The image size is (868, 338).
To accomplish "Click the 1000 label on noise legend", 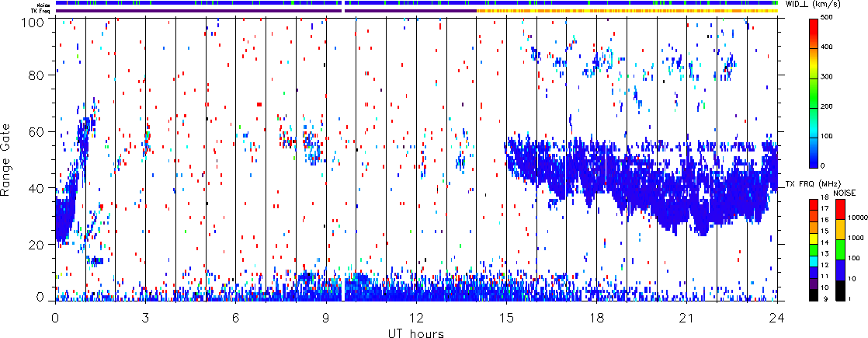I will pos(856,238).
